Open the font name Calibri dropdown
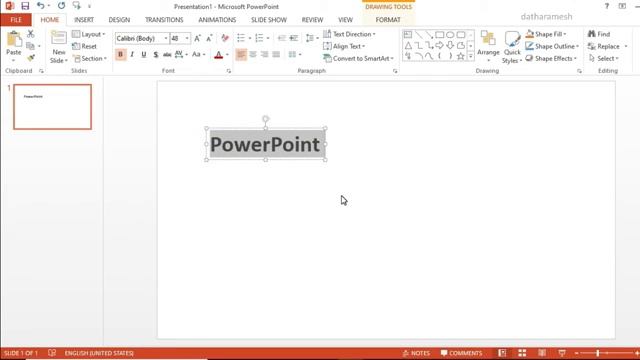 coord(166,38)
